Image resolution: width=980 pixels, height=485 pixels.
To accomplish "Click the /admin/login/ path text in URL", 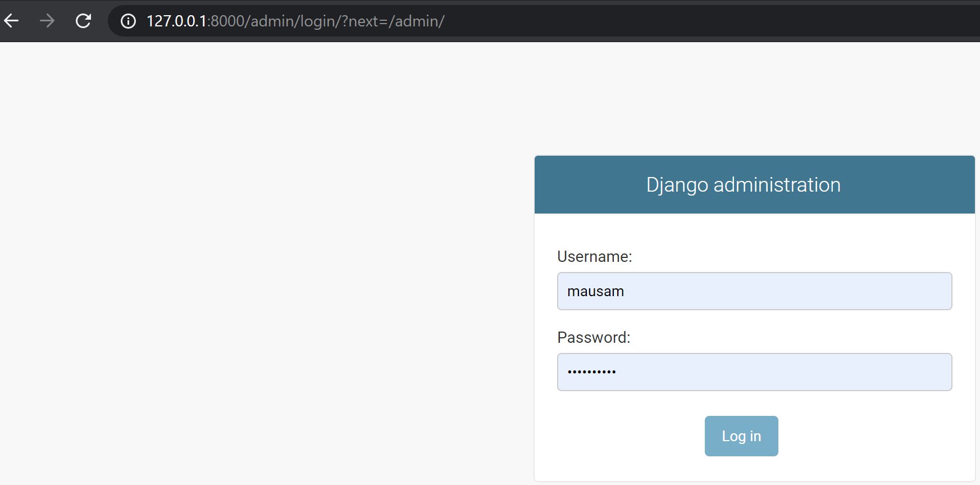I will tap(292, 21).
